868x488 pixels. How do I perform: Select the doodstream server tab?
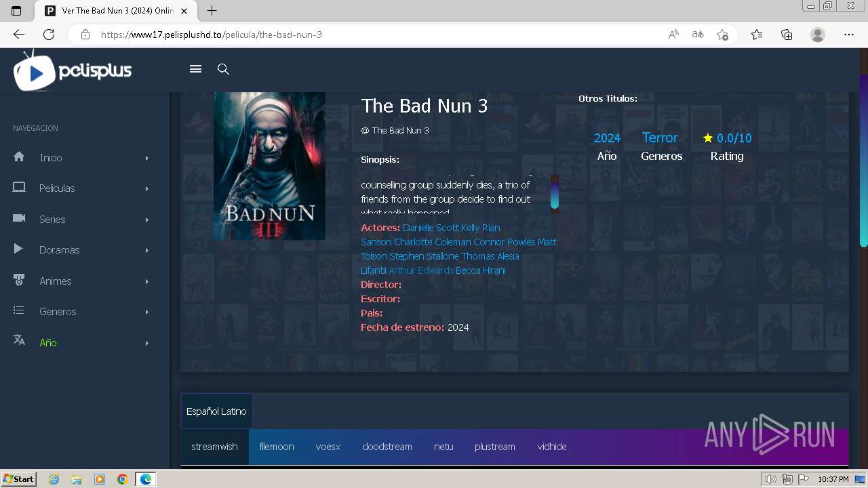[387, 447]
